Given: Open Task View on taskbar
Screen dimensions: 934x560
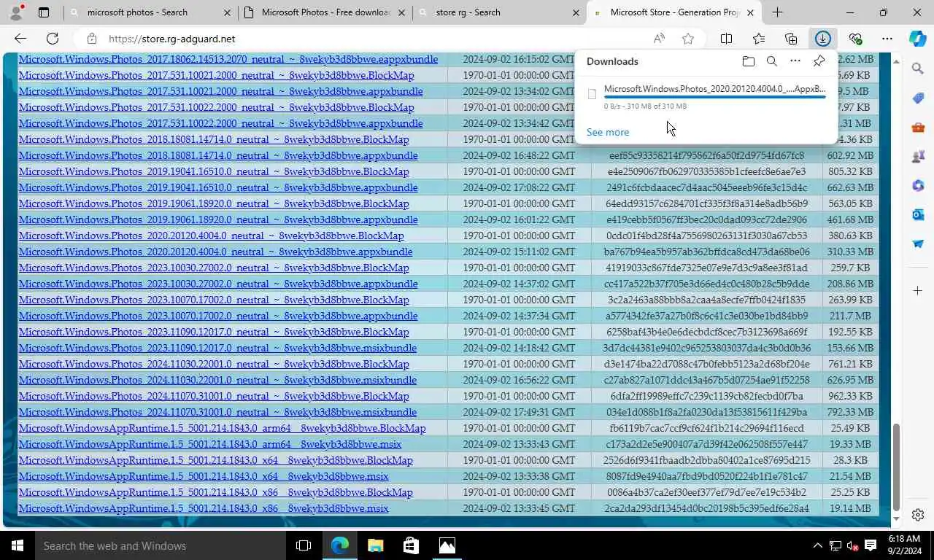Looking at the screenshot, I should click(304, 545).
